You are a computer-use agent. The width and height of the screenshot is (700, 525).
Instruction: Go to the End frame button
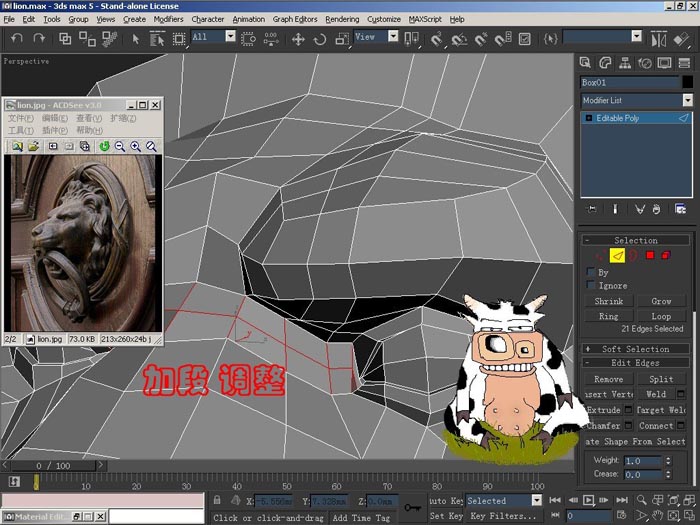click(622, 500)
